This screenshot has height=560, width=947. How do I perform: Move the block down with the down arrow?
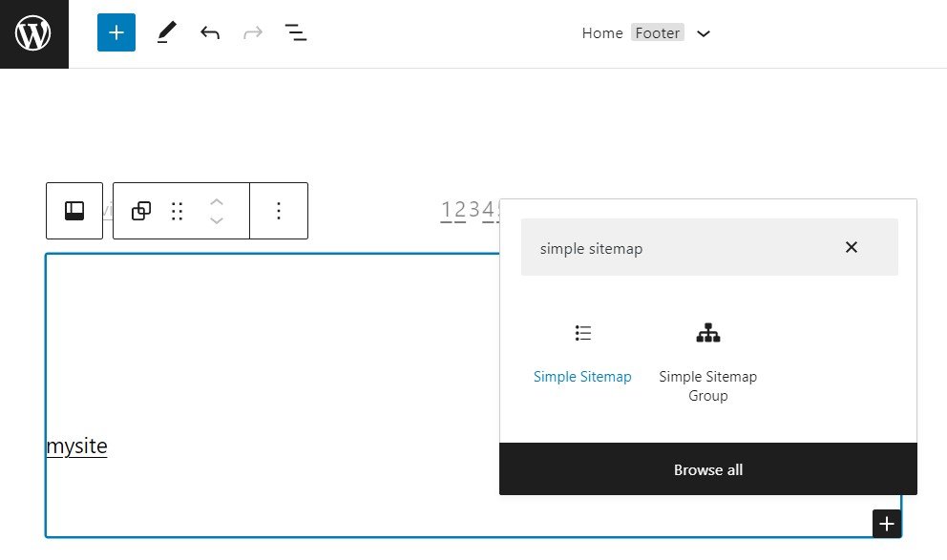[x=217, y=220]
